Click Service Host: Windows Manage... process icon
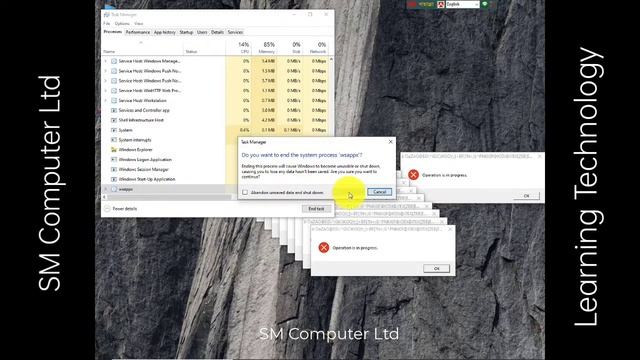This screenshot has height=360, width=640. [114, 61]
